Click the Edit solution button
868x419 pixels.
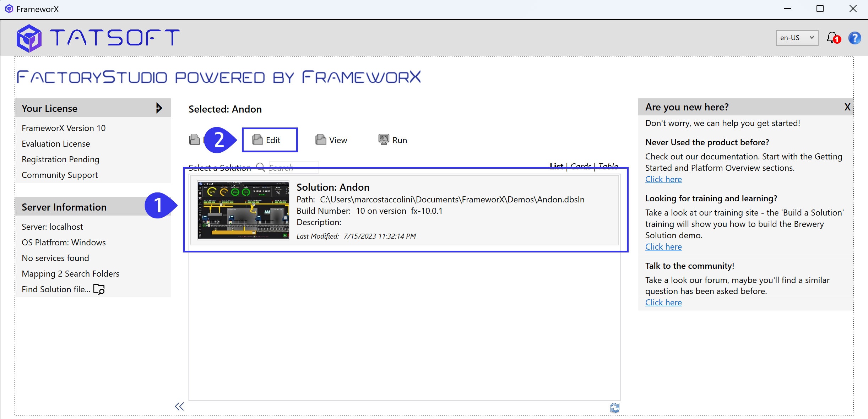point(270,140)
